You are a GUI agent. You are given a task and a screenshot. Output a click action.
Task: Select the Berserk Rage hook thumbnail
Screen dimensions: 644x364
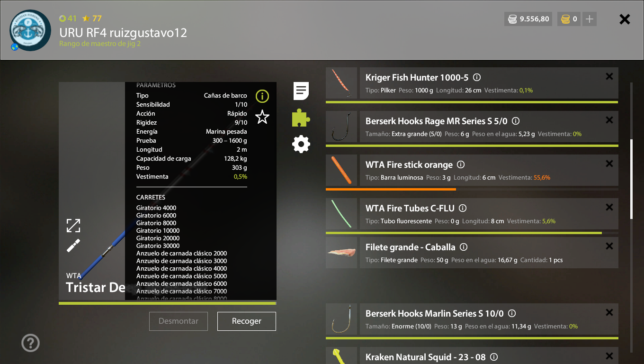click(341, 127)
